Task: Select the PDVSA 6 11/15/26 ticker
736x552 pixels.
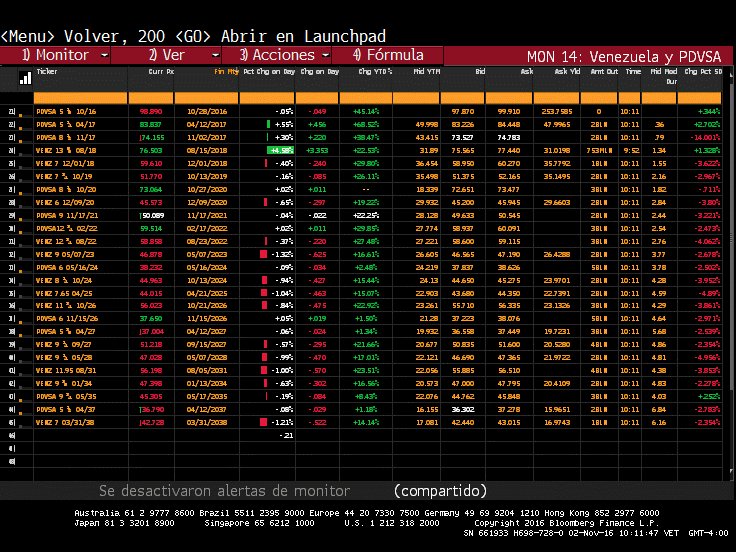Action: pyautogui.click(x=67, y=318)
